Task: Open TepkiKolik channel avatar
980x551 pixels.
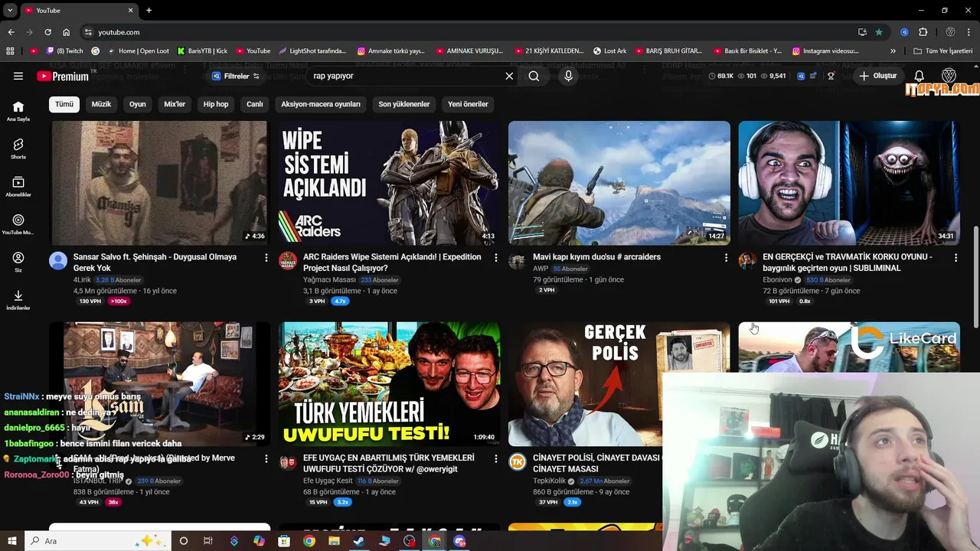Action: (518, 462)
